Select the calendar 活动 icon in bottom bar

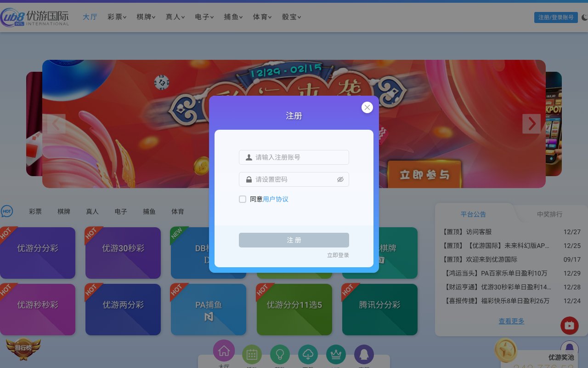[252, 354]
